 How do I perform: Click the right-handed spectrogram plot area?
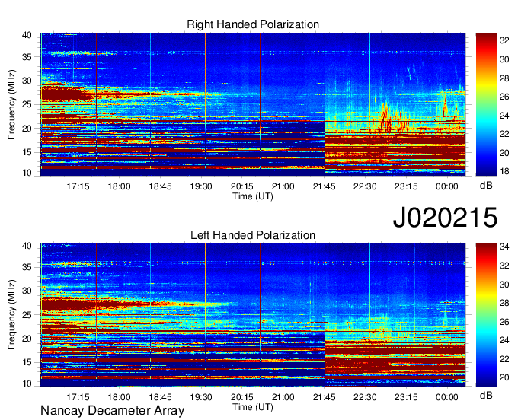tap(253, 104)
